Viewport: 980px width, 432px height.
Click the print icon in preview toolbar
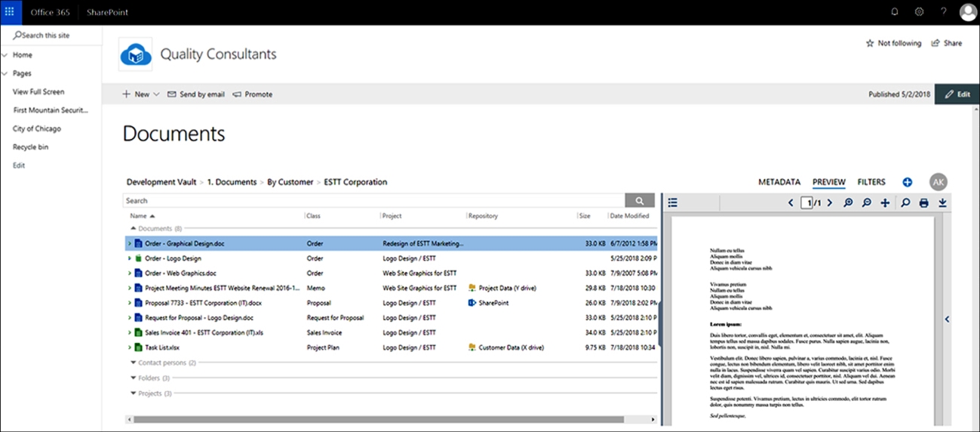click(923, 203)
